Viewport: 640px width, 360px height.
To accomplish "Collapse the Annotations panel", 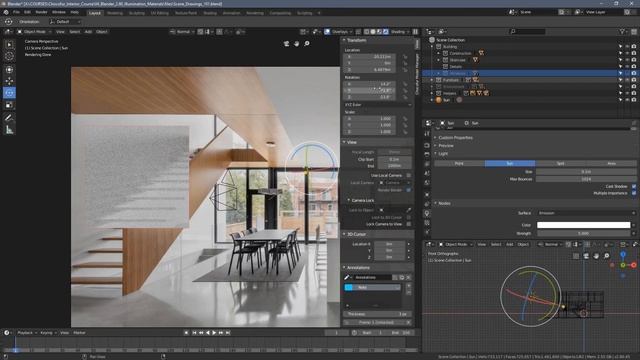I will [344, 268].
